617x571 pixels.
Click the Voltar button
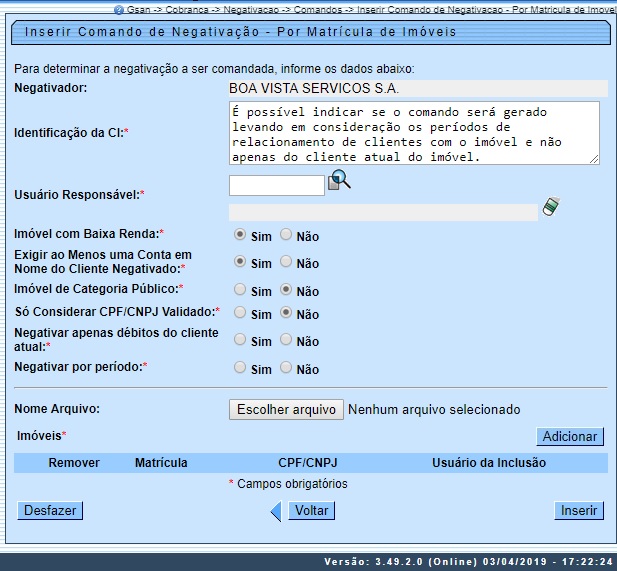[x=311, y=510]
